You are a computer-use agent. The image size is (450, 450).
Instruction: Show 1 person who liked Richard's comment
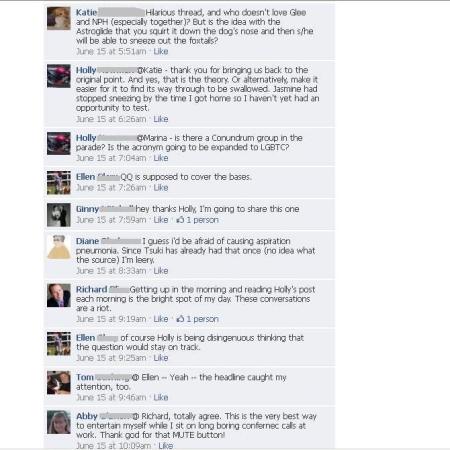click(x=202, y=319)
